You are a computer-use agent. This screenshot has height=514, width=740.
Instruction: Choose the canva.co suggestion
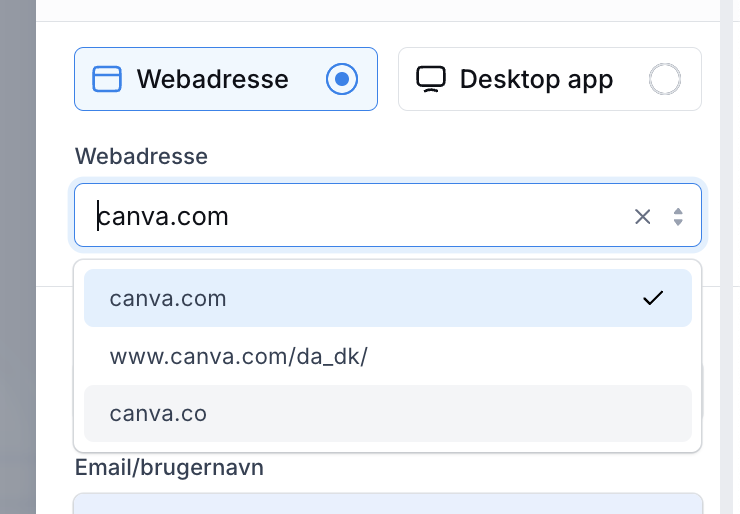(388, 413)
